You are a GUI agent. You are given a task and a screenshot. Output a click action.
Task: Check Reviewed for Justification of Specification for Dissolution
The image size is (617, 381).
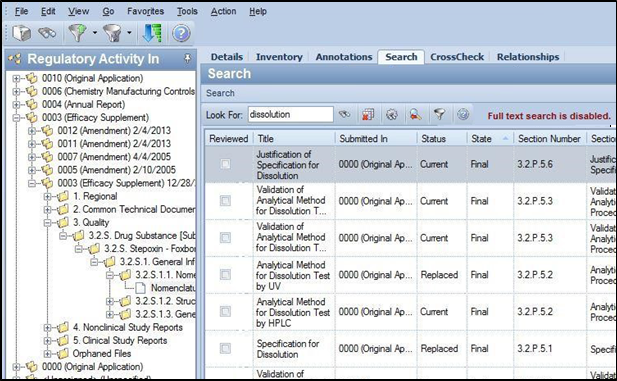(225, 164)
